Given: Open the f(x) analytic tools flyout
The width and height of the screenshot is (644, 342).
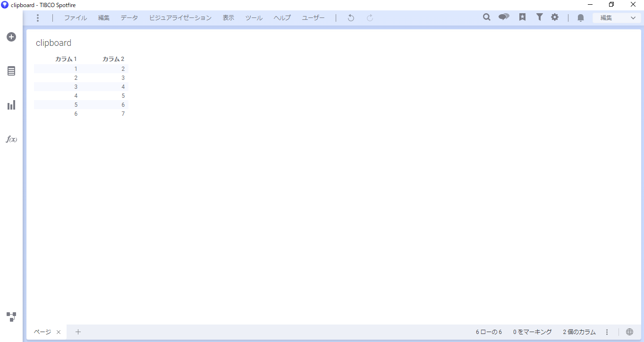Looking at the screenshot, I should [11, 139].
